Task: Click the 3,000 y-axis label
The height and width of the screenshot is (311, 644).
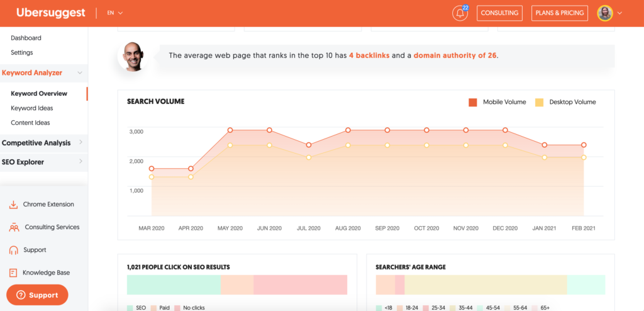Action: tap(136, 132)
